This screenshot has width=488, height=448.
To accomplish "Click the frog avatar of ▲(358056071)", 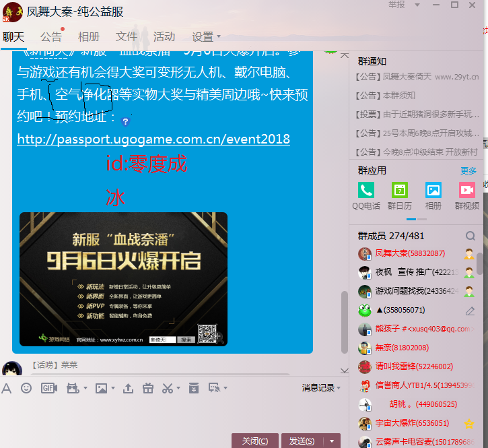I will pos(365,311).
